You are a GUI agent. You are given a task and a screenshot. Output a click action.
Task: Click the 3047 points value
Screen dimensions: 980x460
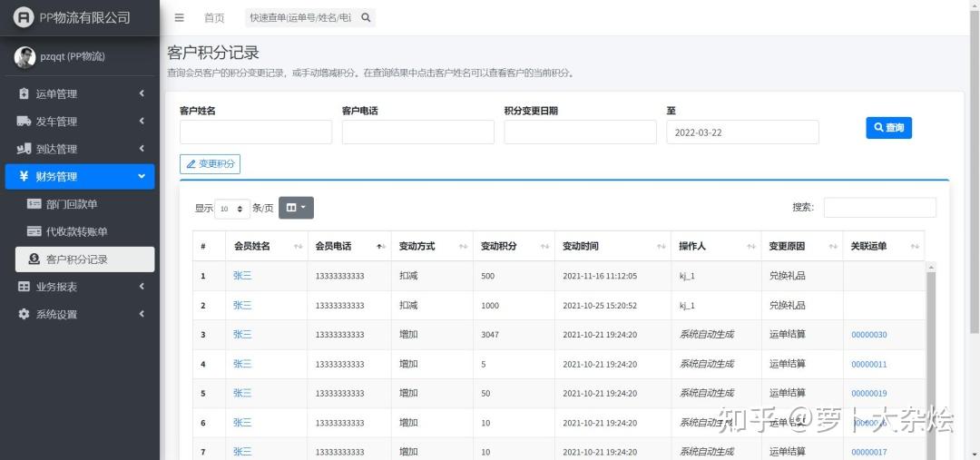click(x=490, y=335)
